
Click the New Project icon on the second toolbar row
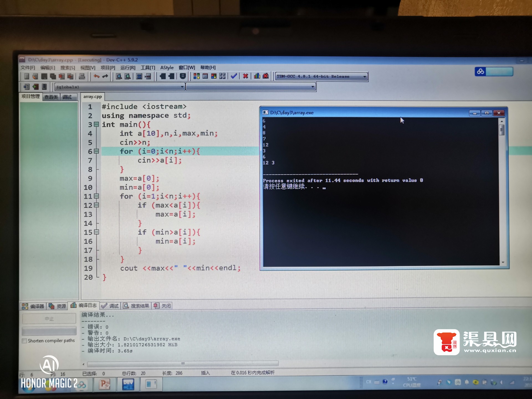click(x=26, y=87)
